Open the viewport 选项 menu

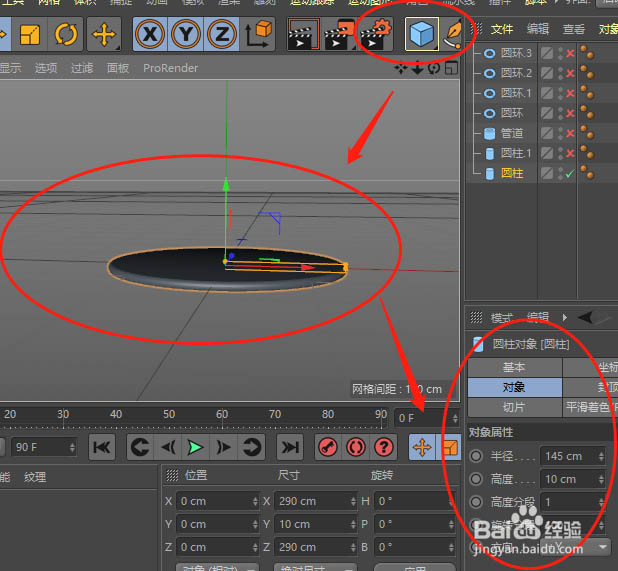(x=46, y=68)
